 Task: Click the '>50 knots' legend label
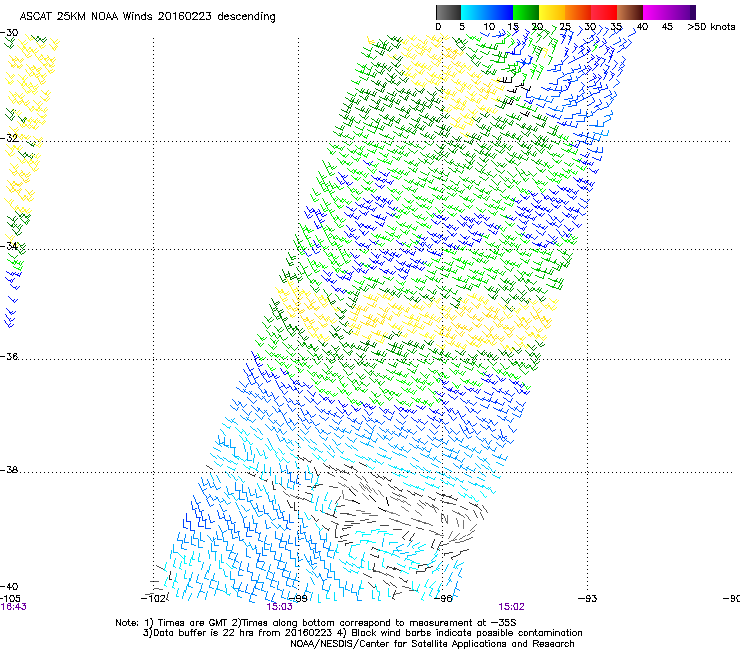pos(711,27)
